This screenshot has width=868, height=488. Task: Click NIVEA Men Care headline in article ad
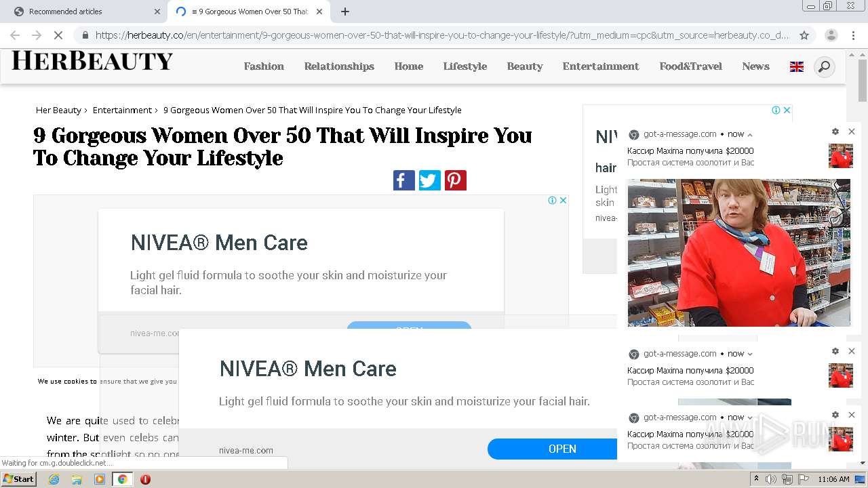[219, 243]
